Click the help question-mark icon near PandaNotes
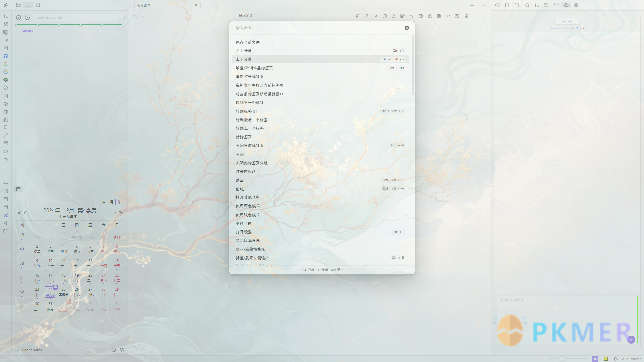This screenshot has width=644, height=362. coord(114,350)
